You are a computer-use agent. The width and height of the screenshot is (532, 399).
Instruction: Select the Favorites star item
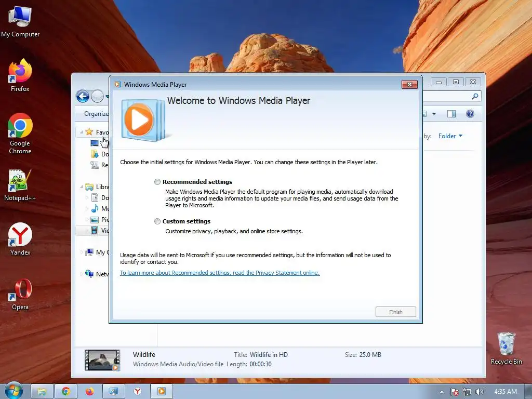[x=89, y=131]
